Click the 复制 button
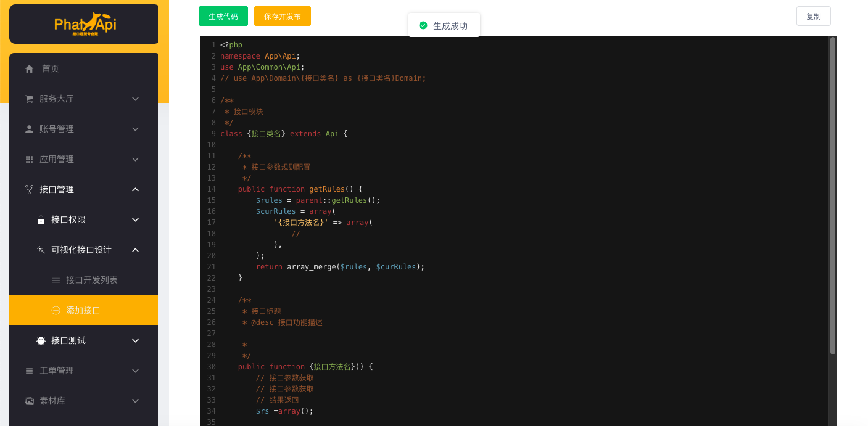 pyautogui.click(x=814, y=16)
